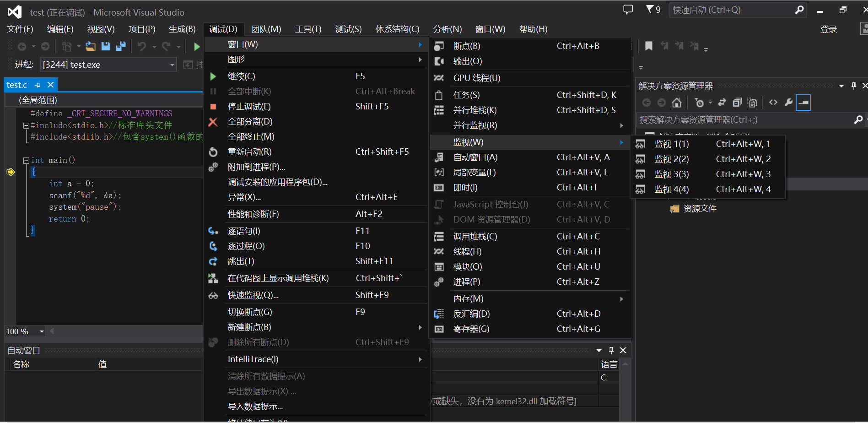Image resolution: width=868 pixels, height=423 pixels.
Task: Click 登录 sign-in link
Action: pos(828,29)
